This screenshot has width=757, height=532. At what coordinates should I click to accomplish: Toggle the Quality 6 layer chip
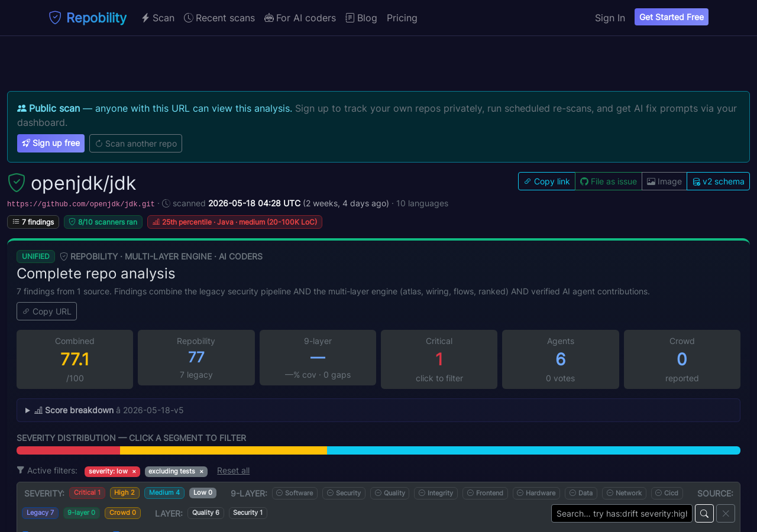(x=206, y=513)
